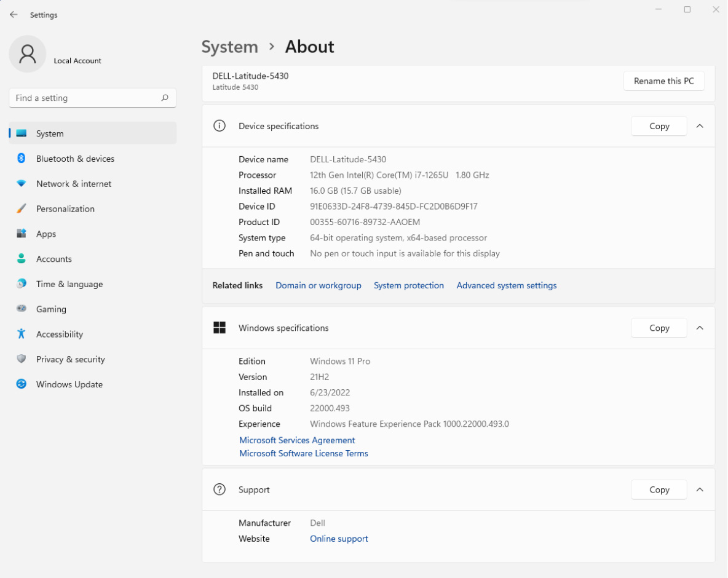Go to Accessibility settings

click(x=92, y=335)
